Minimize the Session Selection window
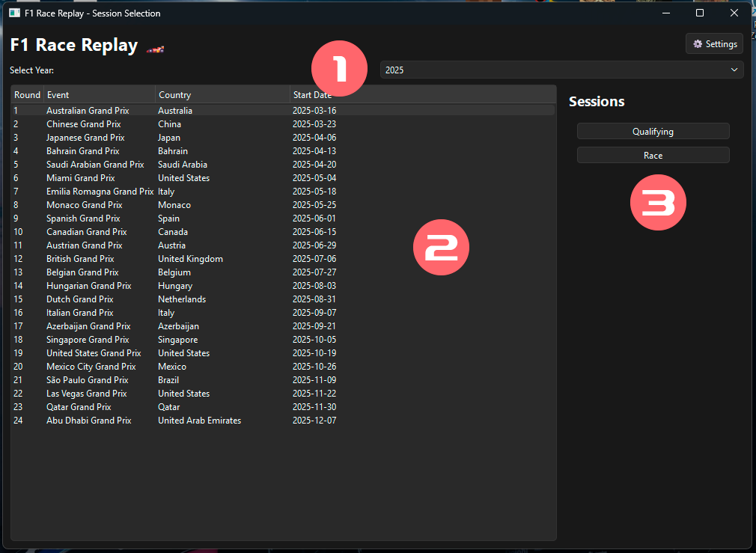Image resolution: width=756 pixels, height=553 pixels. click(x=665, y=13)
